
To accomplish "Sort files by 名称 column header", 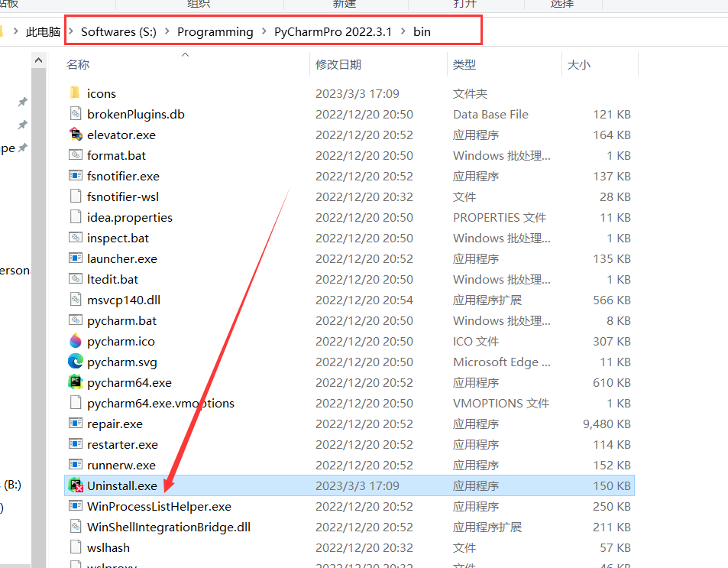I will (x=77, y=65).
